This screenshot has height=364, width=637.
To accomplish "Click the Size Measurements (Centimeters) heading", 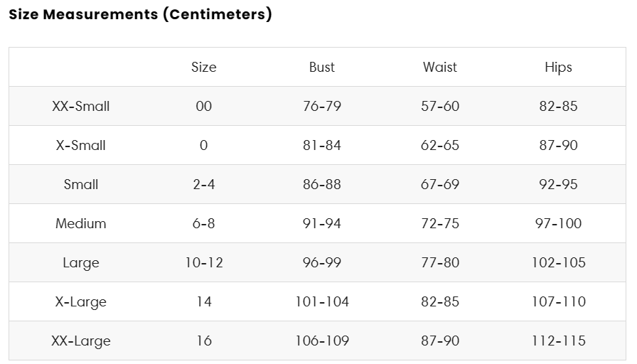I will (x=140, y=14).
